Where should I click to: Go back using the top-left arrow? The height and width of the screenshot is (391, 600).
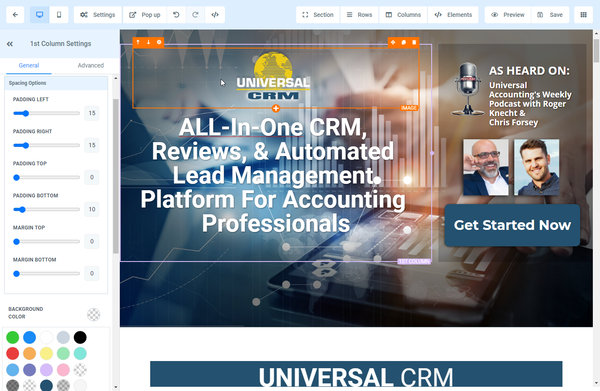pos(15,15)
